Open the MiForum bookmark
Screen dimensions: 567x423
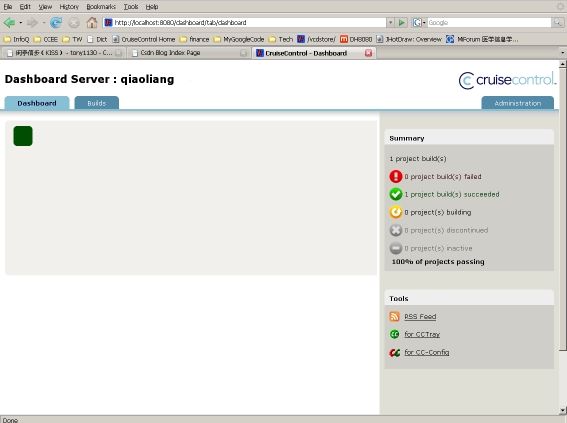(x=482, y=39)
